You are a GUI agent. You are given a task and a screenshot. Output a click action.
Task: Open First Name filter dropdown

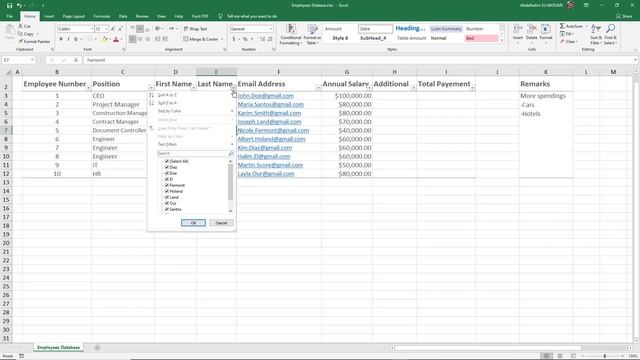coord(193,88)
